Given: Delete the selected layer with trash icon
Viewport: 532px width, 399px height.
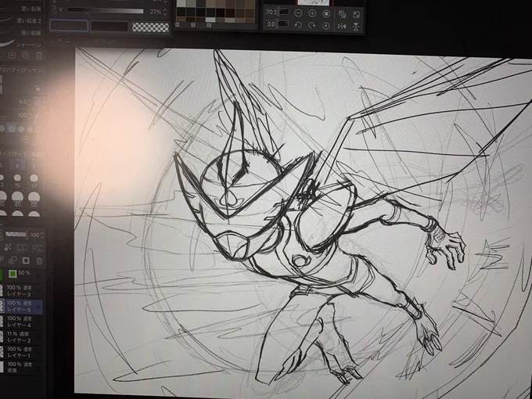Looking at the screenshot, I should point(39,261).
